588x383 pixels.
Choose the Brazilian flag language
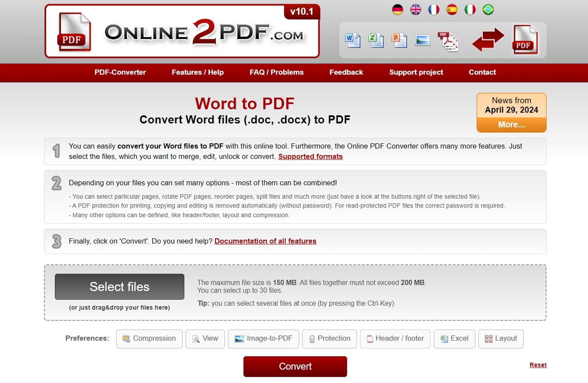[488, 9]
